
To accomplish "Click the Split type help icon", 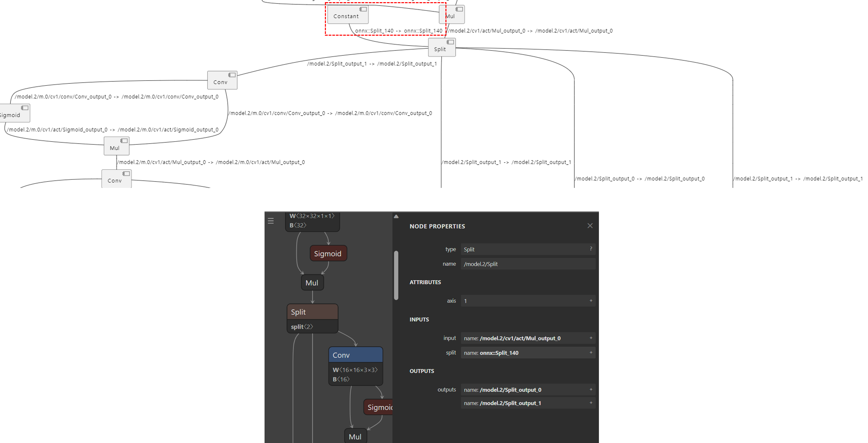I will pos(591,249).
